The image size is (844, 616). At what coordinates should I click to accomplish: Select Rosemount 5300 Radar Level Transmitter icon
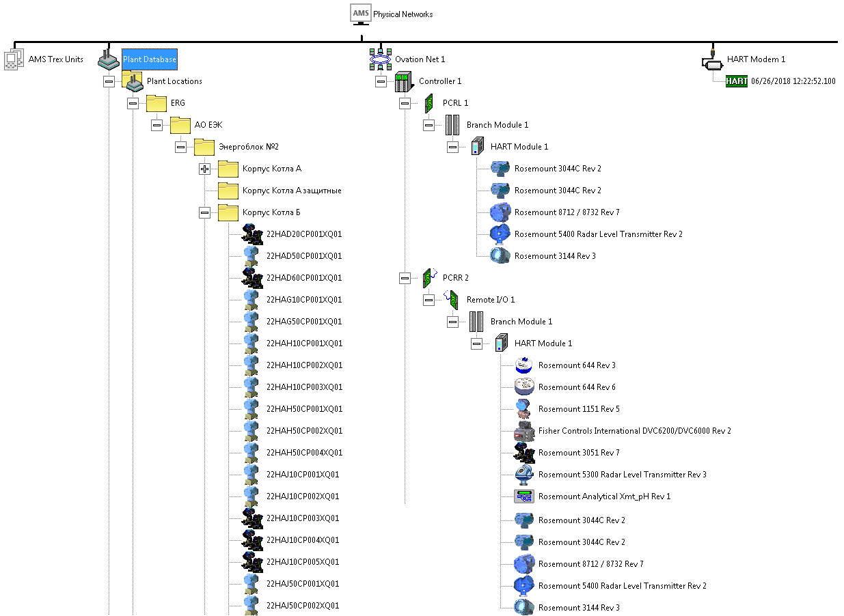524,475
